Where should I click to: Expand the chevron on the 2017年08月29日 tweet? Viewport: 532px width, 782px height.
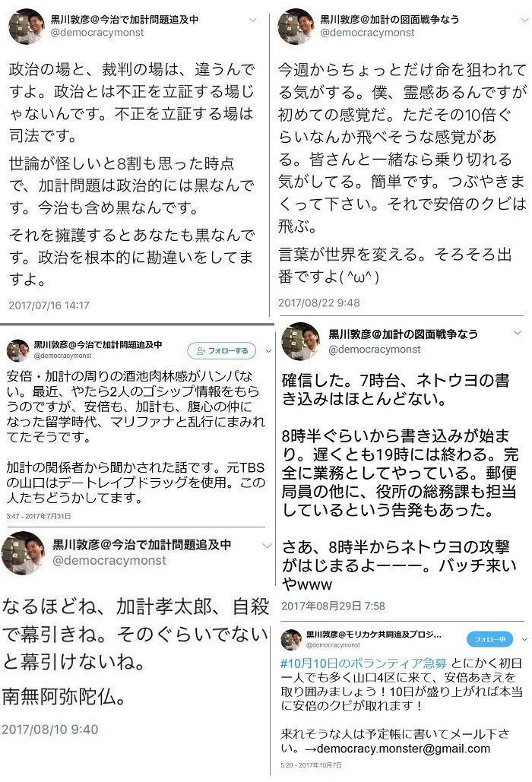click(x=518, y=333)
